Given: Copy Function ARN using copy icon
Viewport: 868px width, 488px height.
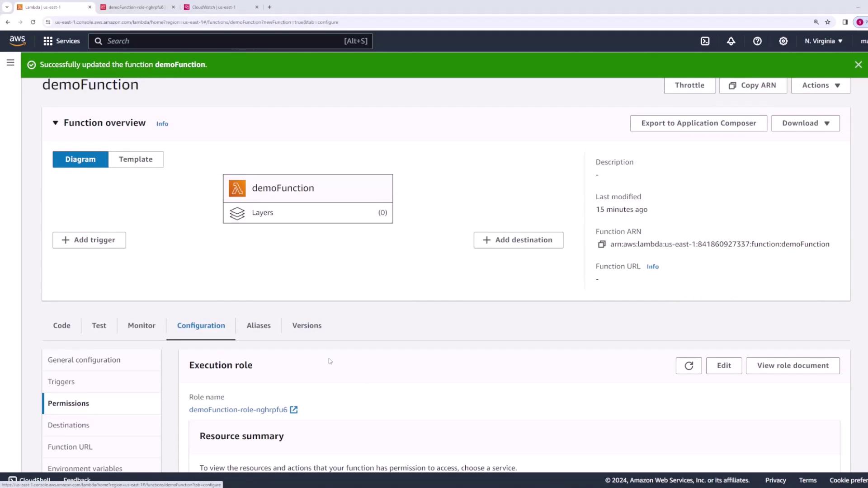Looking at the screenshot, I should [602, 244].
